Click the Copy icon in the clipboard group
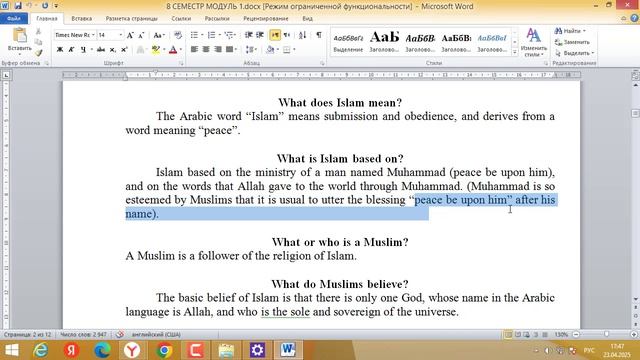Viewport: 640px width, 360px height. [x=38, y=42]
